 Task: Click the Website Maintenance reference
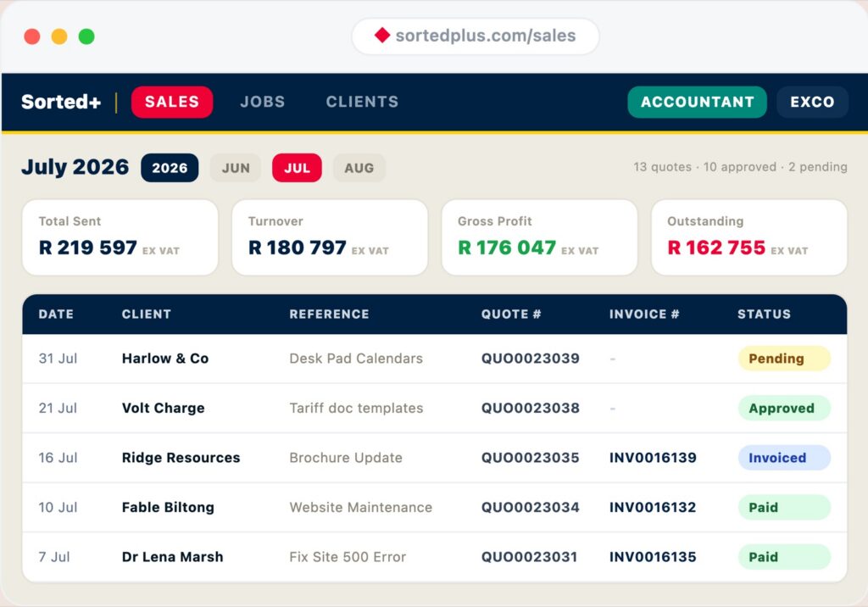pyautogui.click(x=360, y=507)
